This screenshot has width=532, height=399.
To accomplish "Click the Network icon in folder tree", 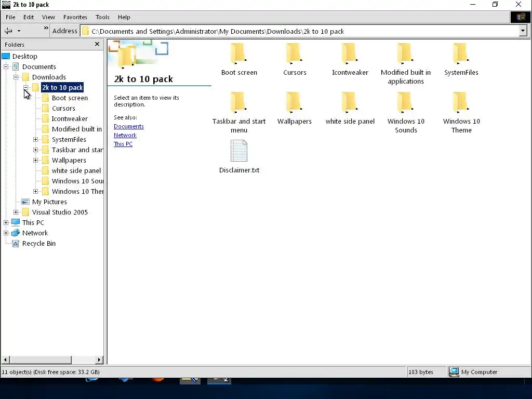I will 16,233.
